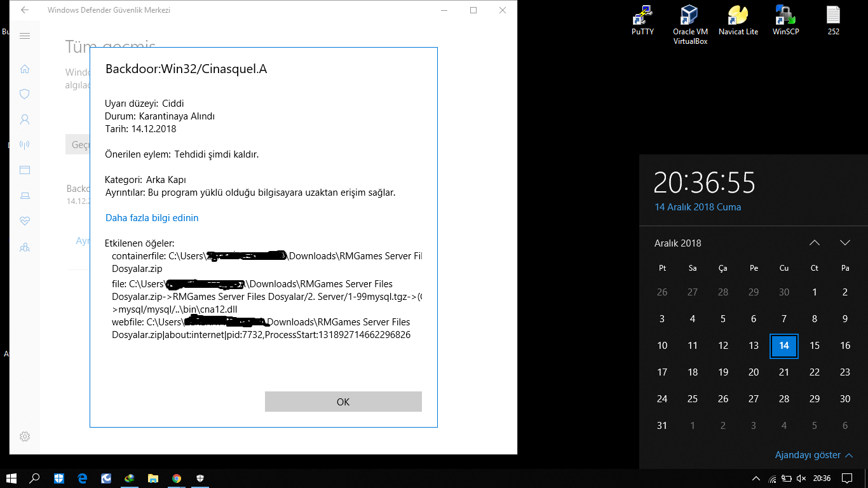The width and height of the screenshot is (868, 488).
Task: Click the white Windows Defender shield taskbar icon
Action: click(200, 478)
